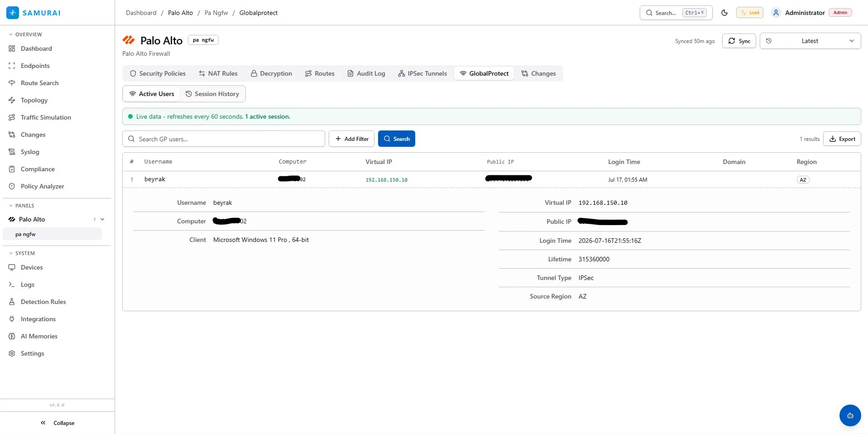Sort by Login Time column header
The image size is (868, 434).
pyautogui.click(x=624, y=162)
